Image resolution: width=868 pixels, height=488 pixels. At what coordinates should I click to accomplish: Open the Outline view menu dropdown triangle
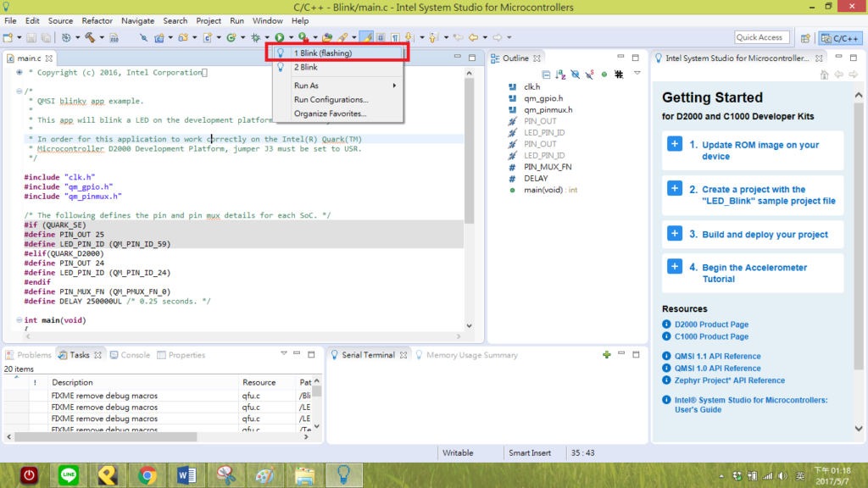coord(637,74)
